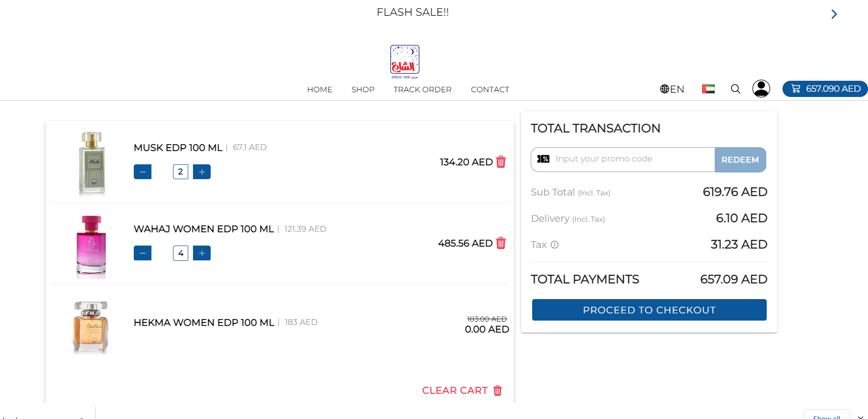The width and height of the screenshot is (868, 419).
Task: Delete MUSK EDP item with trash icon
Action: [x=501, y=162]
